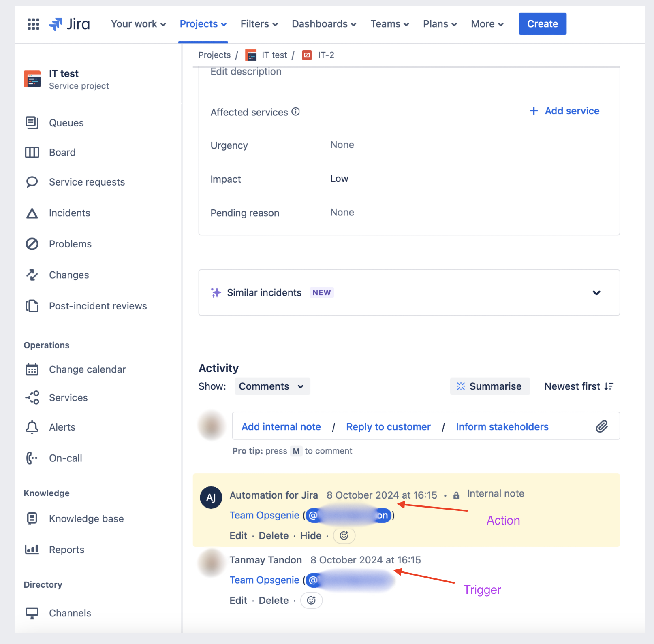Edit Tanmay Tandon's comment

pos(238,600)
